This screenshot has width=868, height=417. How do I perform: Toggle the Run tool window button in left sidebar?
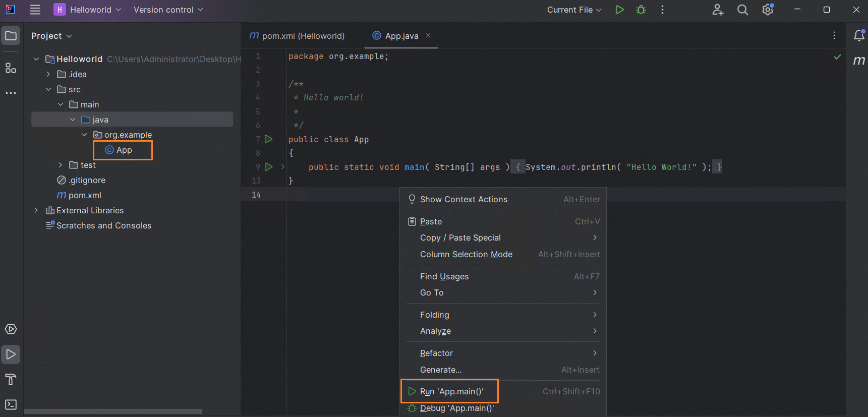coord(11,354)
